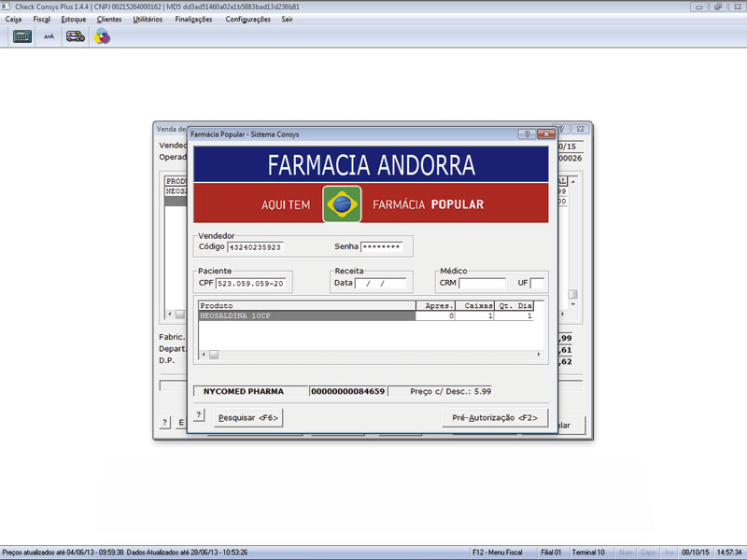Open the calculator keypad toolbar icon

[21, 36]
